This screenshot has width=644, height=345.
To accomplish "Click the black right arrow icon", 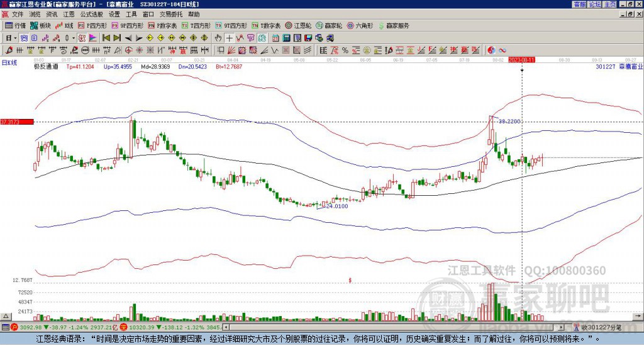I will 139,38.
